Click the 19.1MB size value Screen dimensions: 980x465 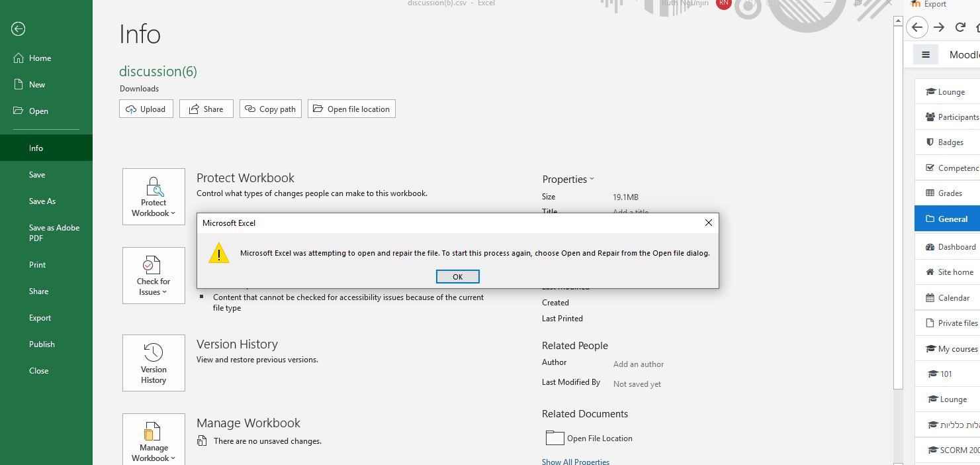[625, 197]
